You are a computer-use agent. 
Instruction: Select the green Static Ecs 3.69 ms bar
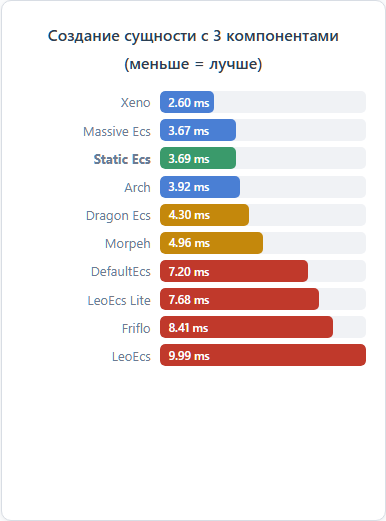[198, 158]
